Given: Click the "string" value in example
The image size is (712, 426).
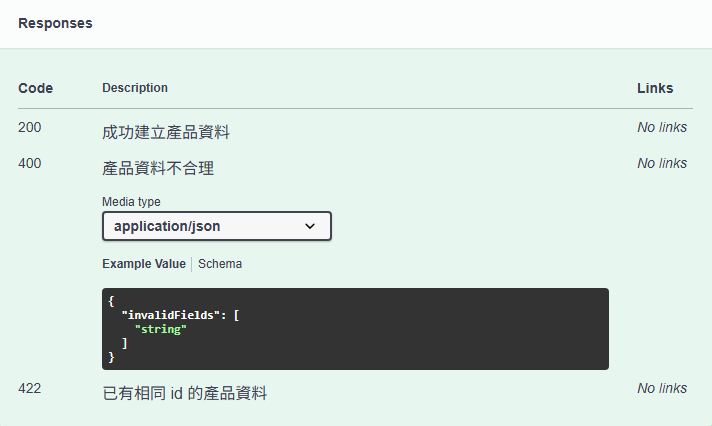Looking at the screenshot, I should (x=160, y=329).
